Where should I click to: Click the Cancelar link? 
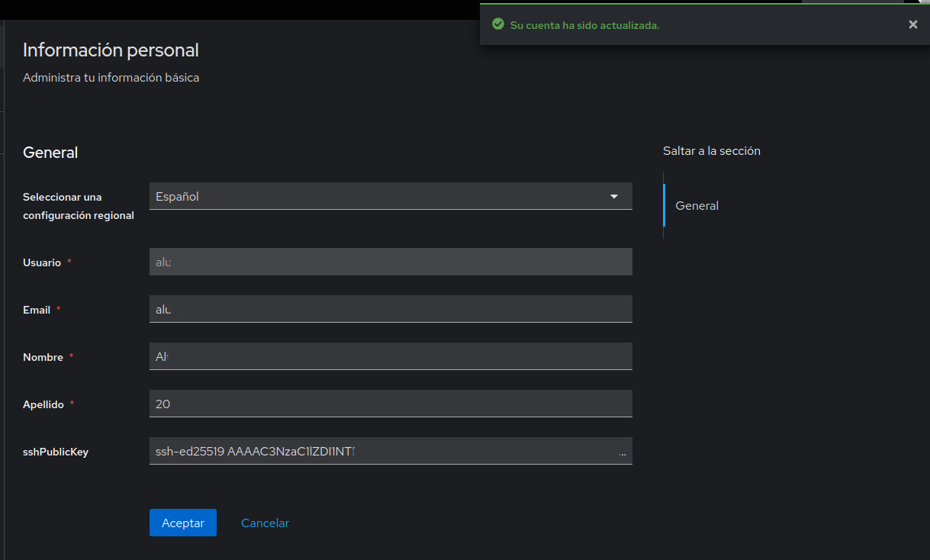[x=265, y=523]
